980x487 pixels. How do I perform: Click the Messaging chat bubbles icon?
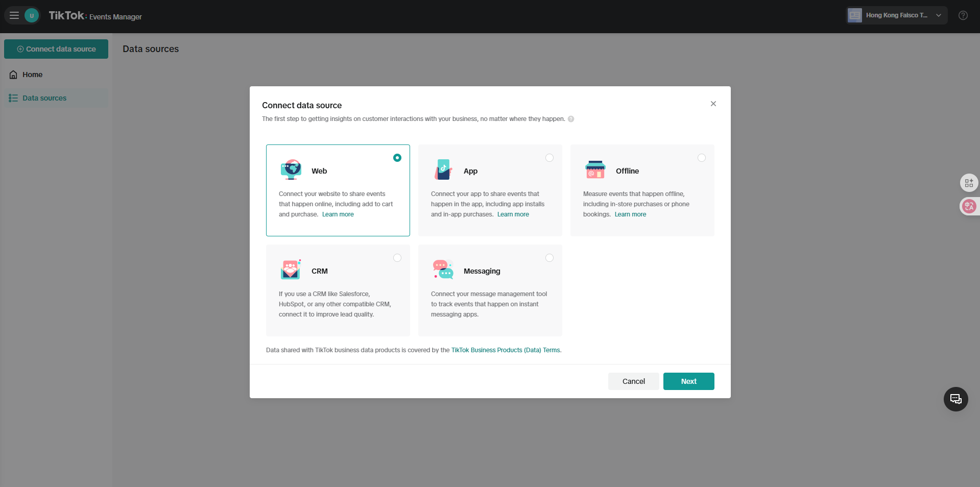click(443, 269)
